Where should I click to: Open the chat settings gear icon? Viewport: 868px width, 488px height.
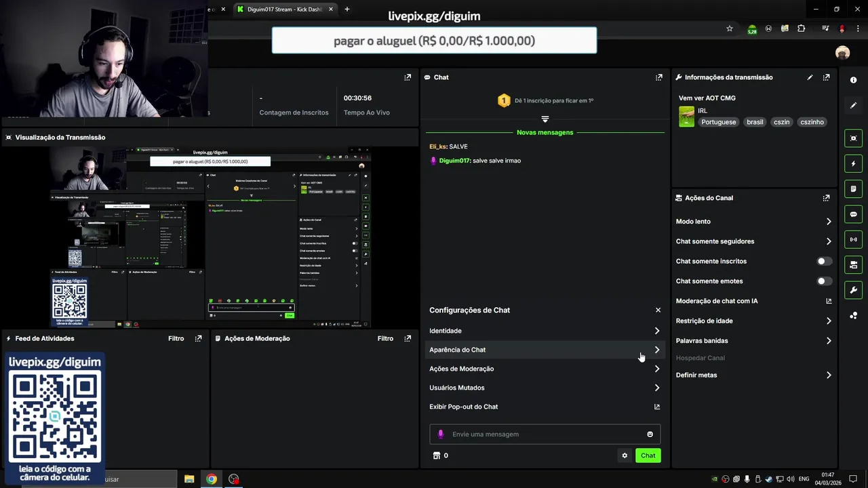tap(625, 455)
